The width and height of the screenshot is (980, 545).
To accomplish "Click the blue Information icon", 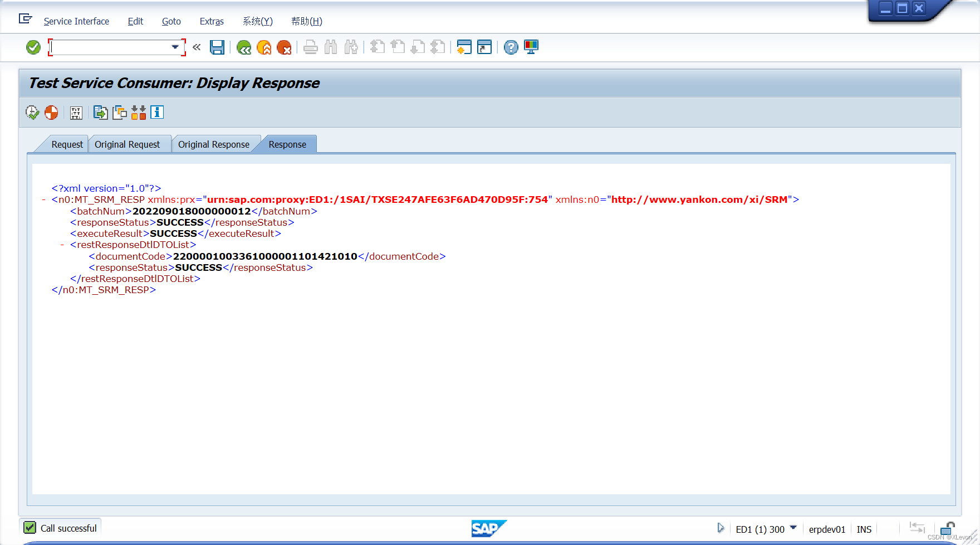I will point(157,113).
